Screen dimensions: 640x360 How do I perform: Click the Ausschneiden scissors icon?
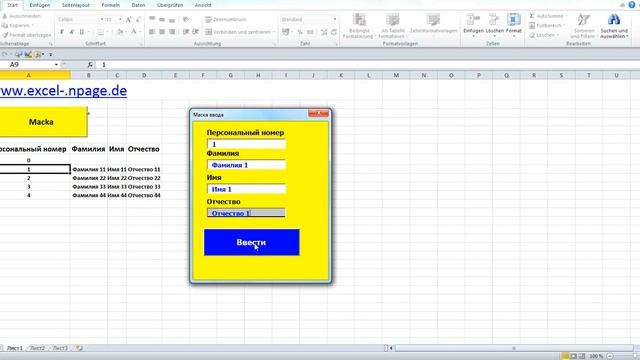click(5, 16)
